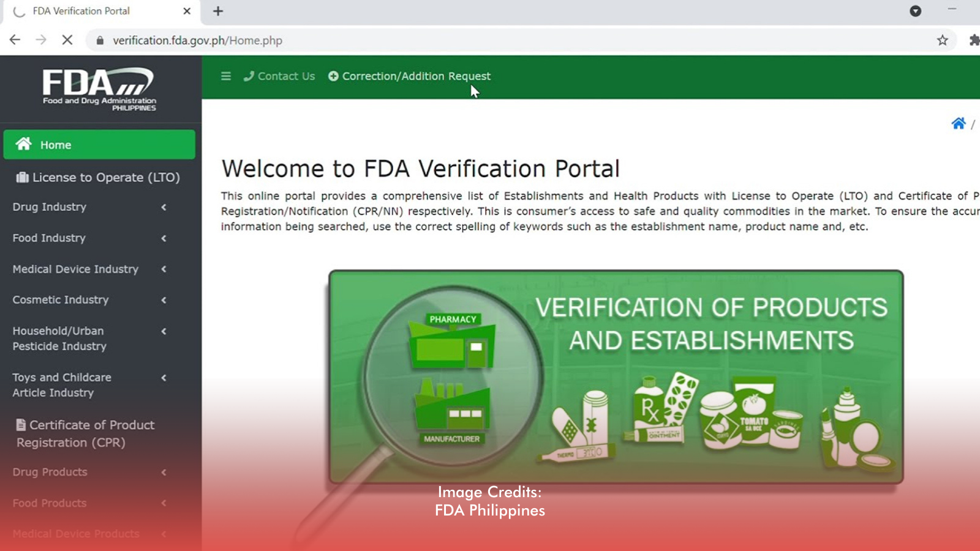
Task: Open the Correction/Addition Request link
Action: click(x=410, y=76)
